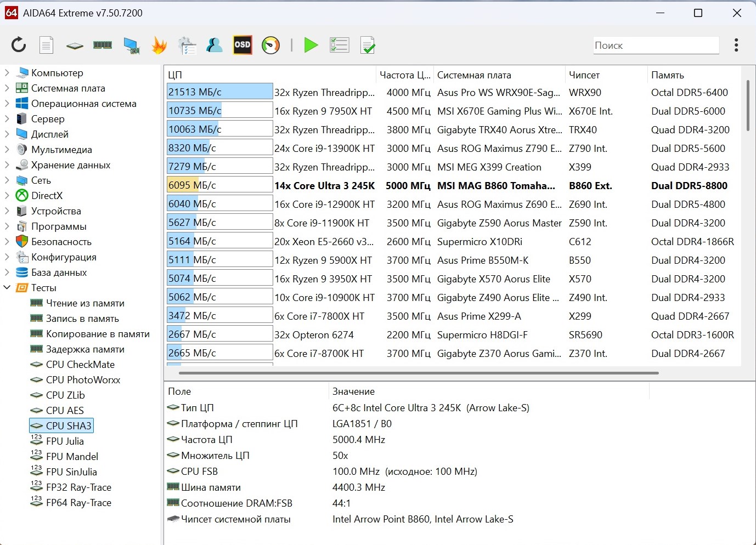Click the Поиск search field
The width and height of the screenshot is (756, 545).
pos(656,46)
